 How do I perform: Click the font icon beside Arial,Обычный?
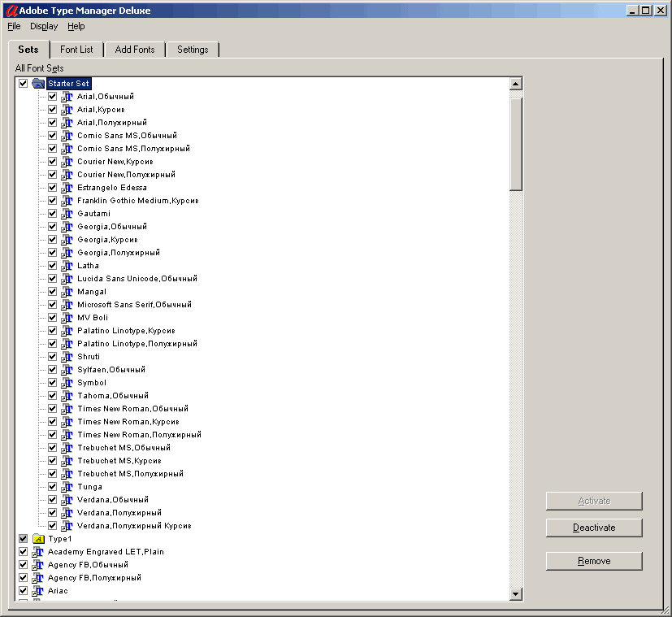pyautogui.click(x=67, y=97)
